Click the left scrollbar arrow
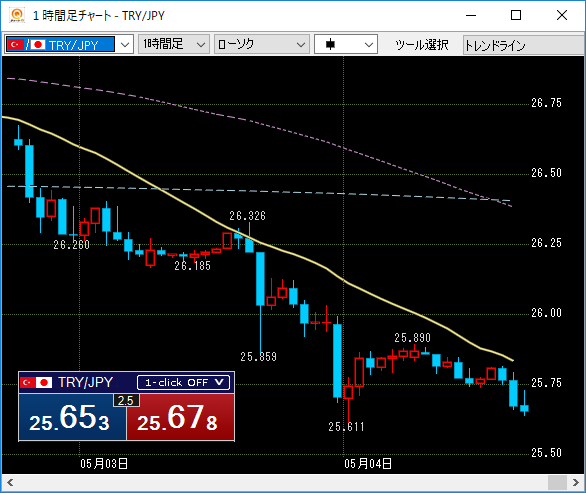This screenshot has width=586, height=493. click(x=10, y=483)
